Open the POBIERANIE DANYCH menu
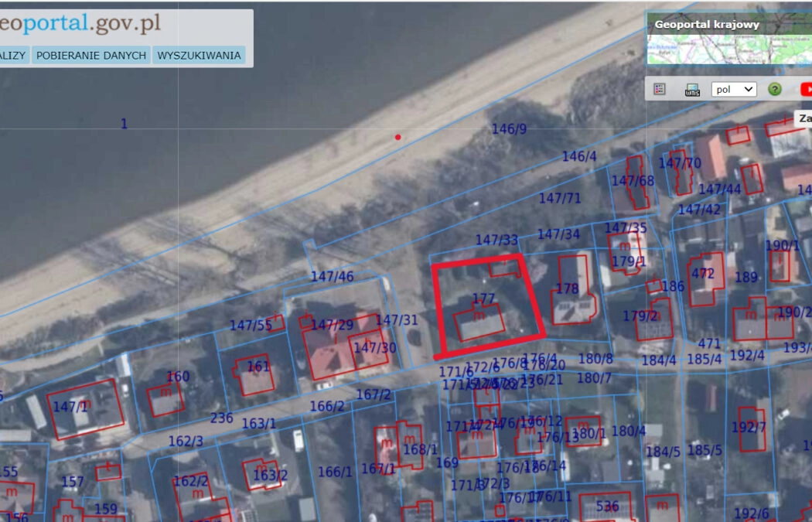812x522 pixels. tap(91, 56)
